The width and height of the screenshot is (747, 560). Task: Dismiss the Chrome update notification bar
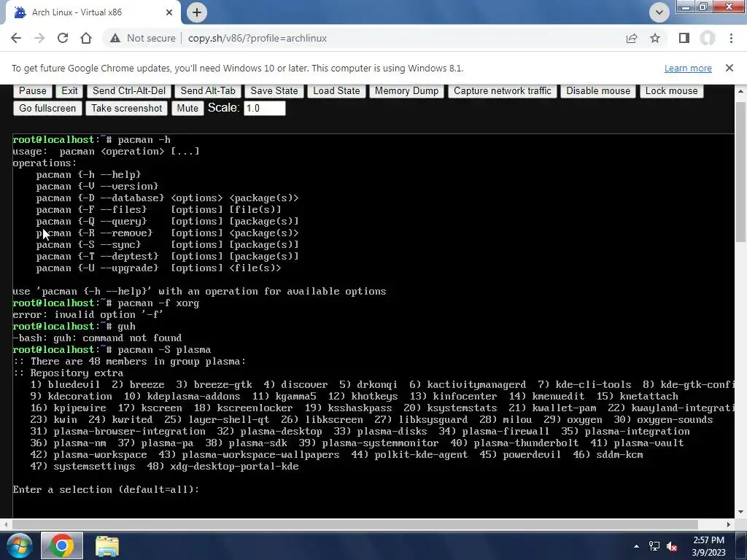[729, 68]
